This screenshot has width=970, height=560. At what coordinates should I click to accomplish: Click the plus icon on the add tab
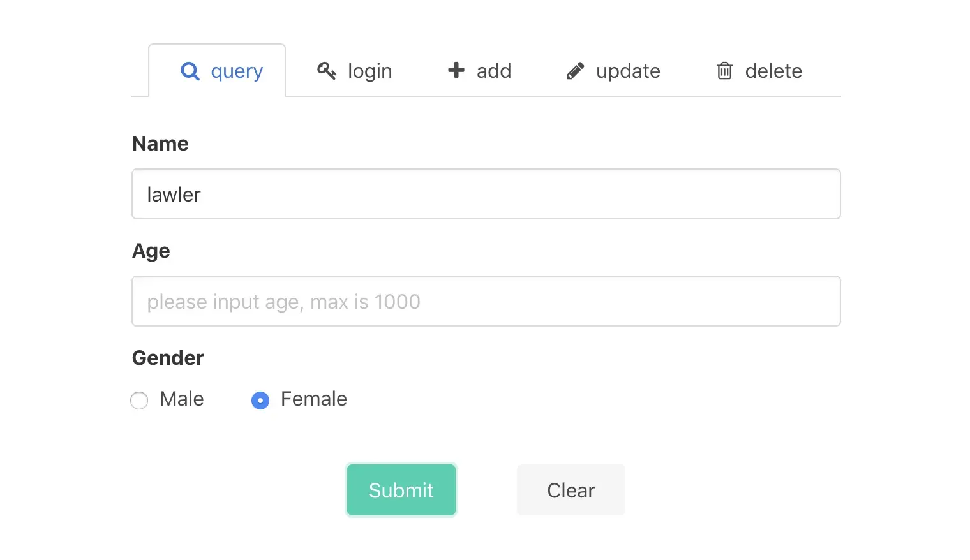[x=455, y=71]
